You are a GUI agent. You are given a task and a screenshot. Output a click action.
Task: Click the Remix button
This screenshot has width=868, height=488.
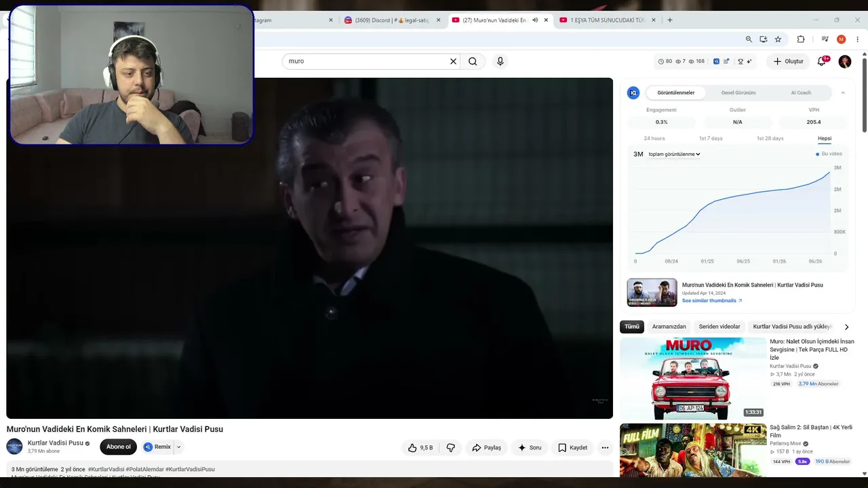coord(157,447)
